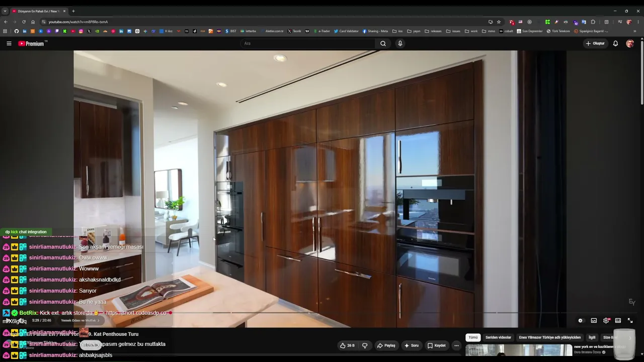Select the Tümü filter chip

pos(473,337)
